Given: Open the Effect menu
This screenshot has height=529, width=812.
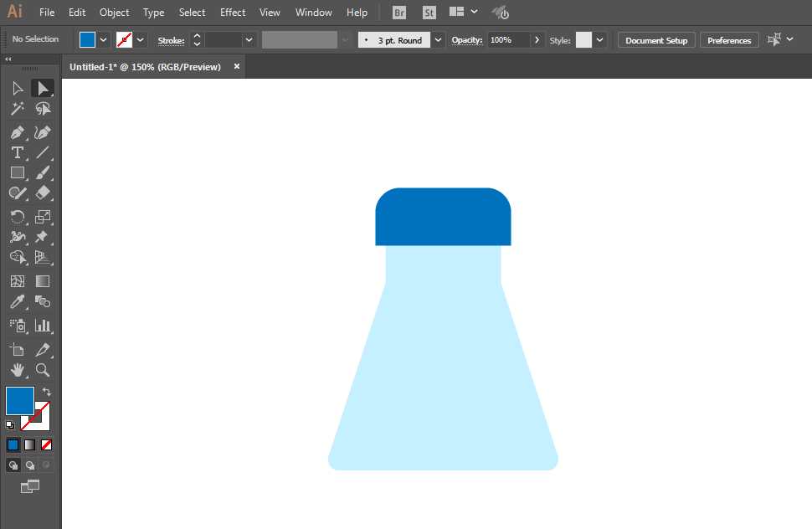Looking at the screenshot, I should tap(233, 13).
